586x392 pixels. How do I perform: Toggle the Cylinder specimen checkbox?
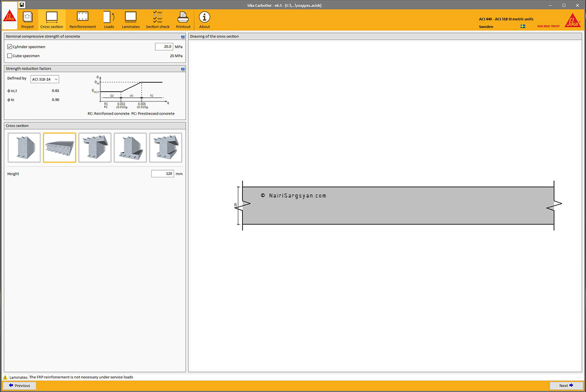pos(9,47)
